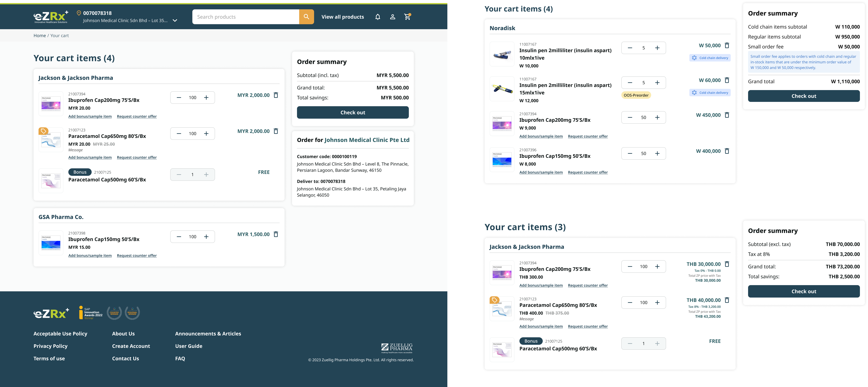Expand the delivery address dropdown chevron
The image size is (868, 387).
pyautogui.click(x=175, y=20)
